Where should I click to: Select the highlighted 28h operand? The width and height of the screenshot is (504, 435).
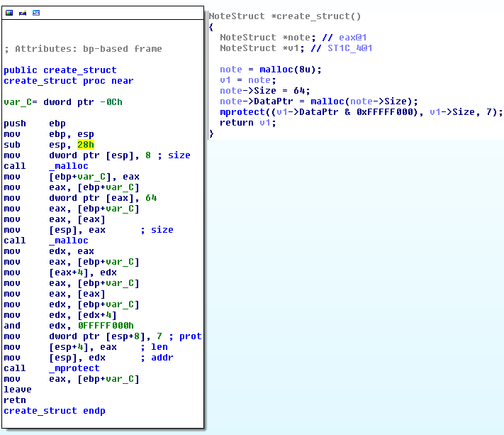pyautogui.click(x=85, y=145)
